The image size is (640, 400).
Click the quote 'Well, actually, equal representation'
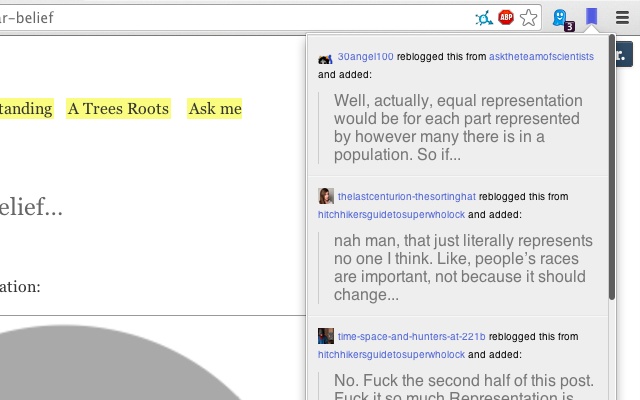coord(458,127)
